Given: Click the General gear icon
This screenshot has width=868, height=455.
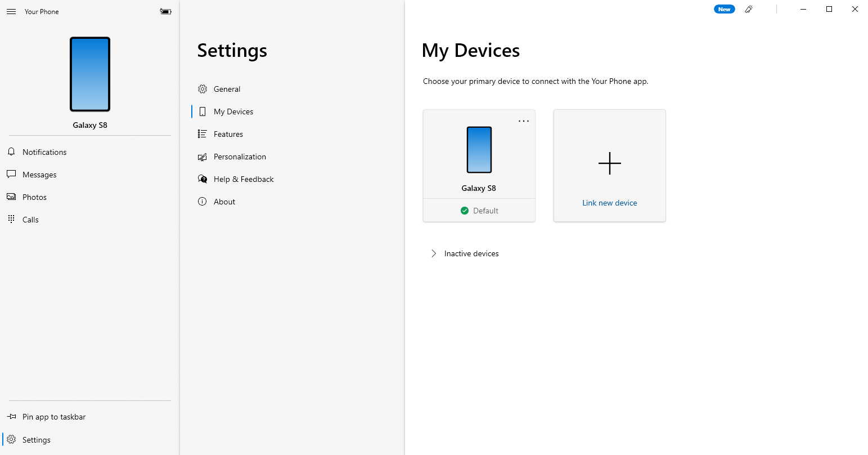Looking at the screenshot, I should 203,89.
